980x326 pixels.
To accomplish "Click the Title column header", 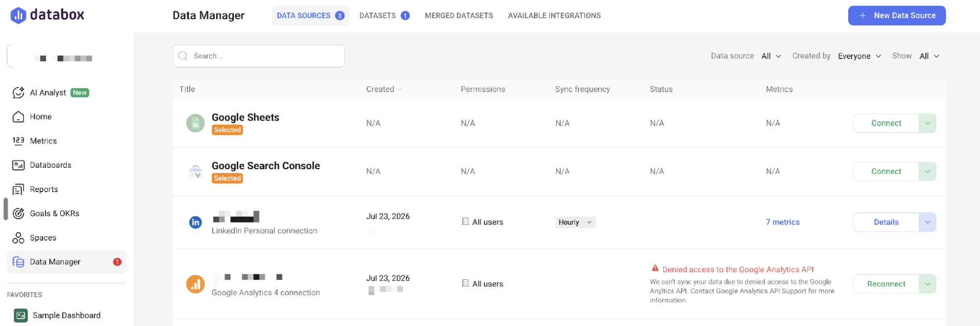I will (187, 89).
